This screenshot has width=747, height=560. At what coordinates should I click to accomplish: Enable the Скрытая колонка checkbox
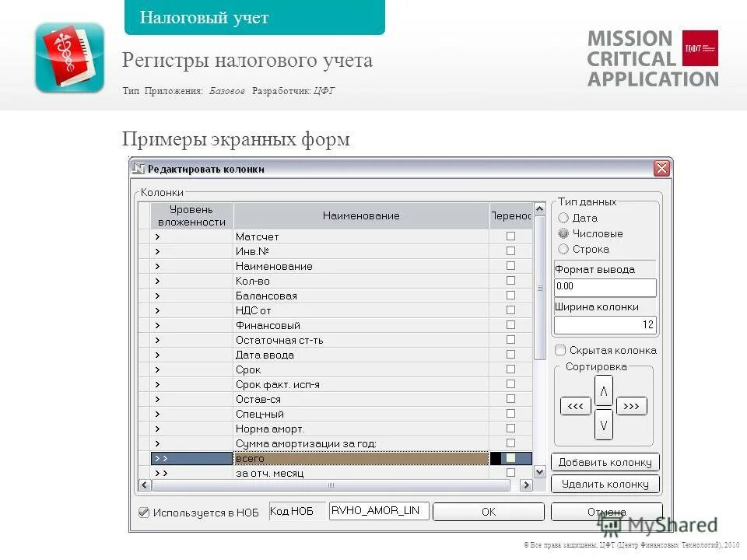point(559,350)
